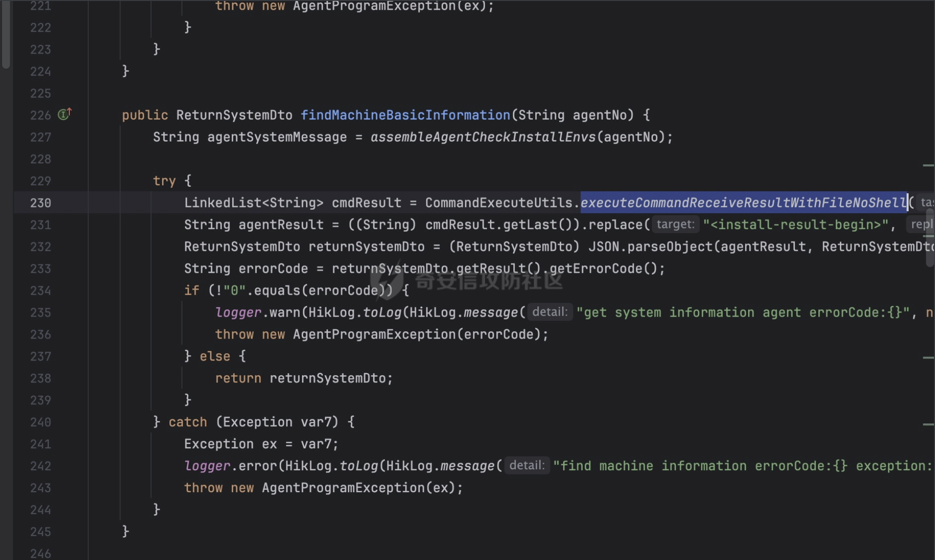Click logger.error on line 242
The height and width of the screenshot is (560, 935).
pos(230,466)
